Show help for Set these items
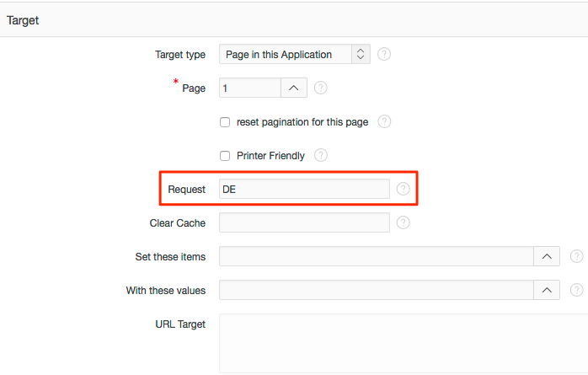 pyautogui.click(x=576, y=256)
